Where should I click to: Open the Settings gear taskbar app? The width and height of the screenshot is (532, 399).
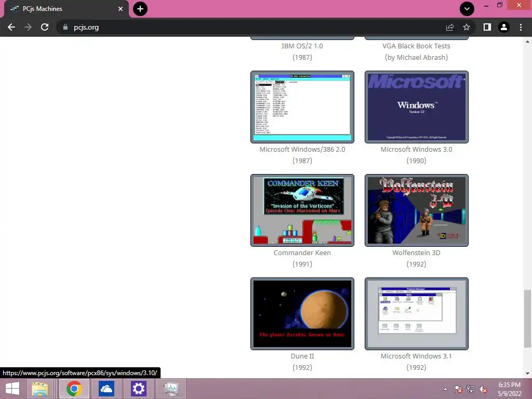click(138, 389)
